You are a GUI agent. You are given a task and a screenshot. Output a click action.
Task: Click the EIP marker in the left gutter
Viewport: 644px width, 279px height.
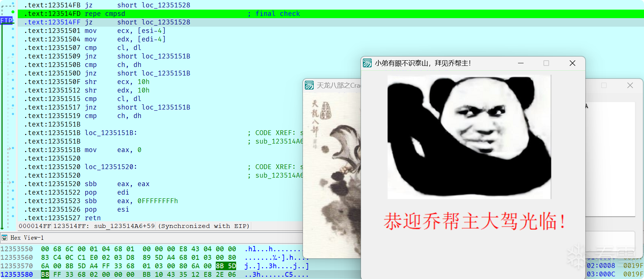(x=7, y=20)
